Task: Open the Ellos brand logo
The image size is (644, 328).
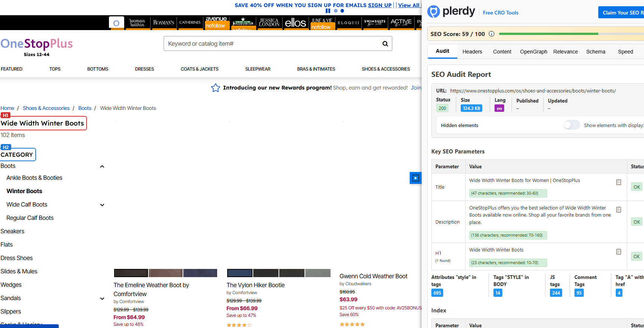Action: pos(296,23)
